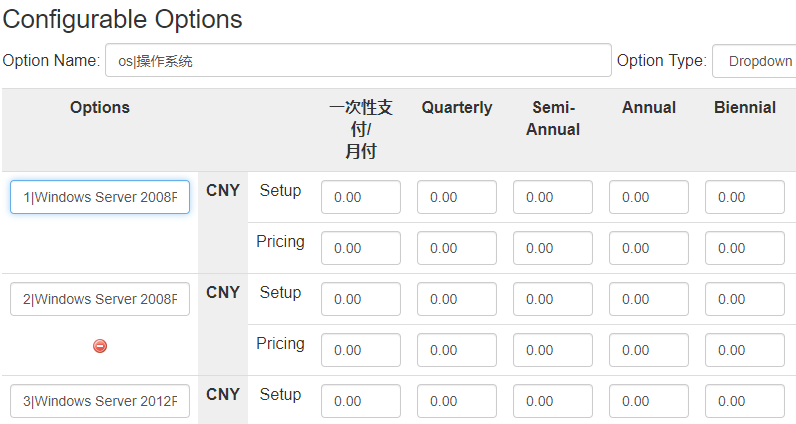Screen dimensions: 796x424
Task: Click option 2 Pricing Annual field
Action: (649, 350)
